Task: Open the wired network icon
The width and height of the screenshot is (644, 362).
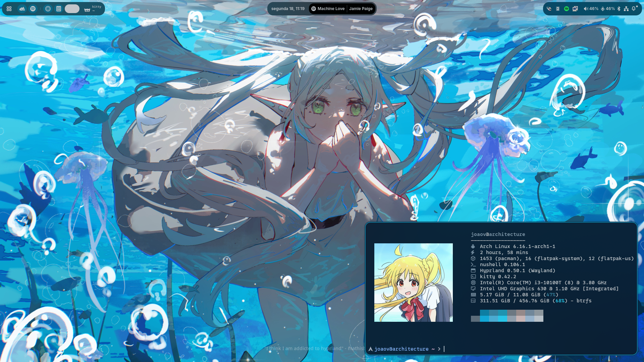Action: click(626, 9)
